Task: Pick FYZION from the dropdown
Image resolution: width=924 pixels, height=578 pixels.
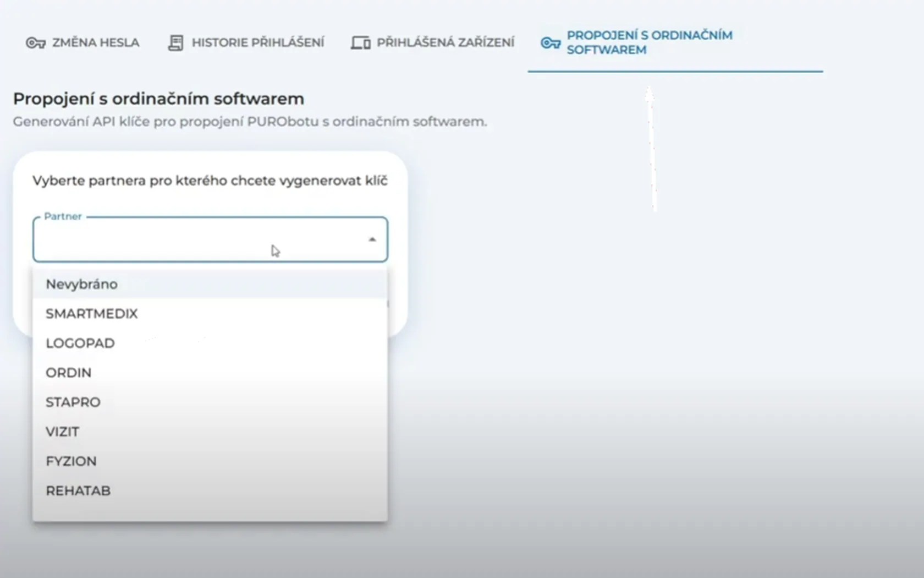Action: [x=210, y=461]
